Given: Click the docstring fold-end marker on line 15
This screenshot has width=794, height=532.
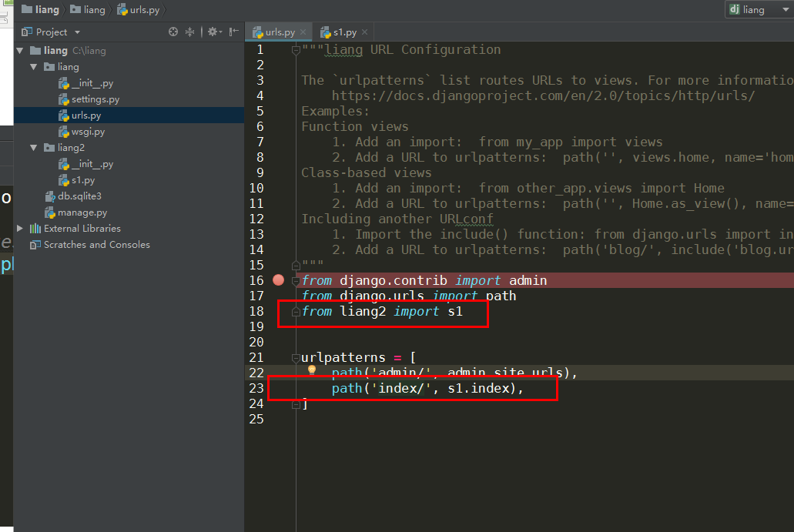Looking at the screenshot, I should pyautogui.click(x=296, y=265).
